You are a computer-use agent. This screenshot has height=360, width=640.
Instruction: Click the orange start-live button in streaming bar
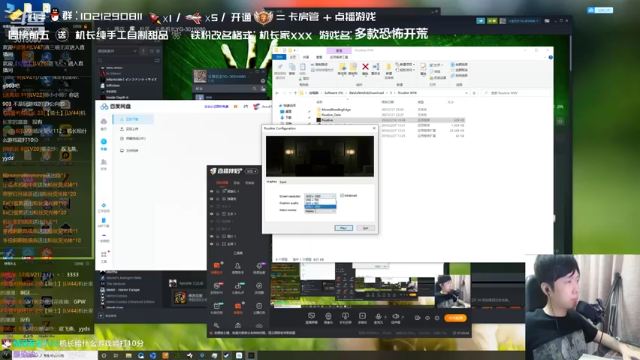(455, 318)
